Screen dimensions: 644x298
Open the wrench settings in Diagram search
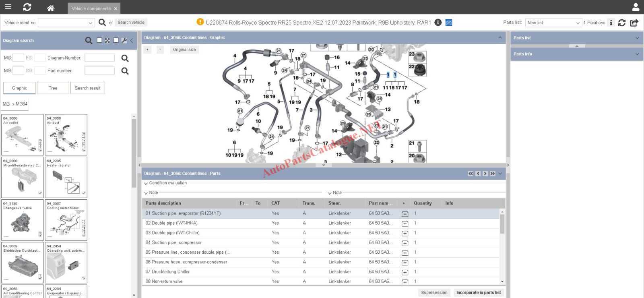[x=124, y=40]
